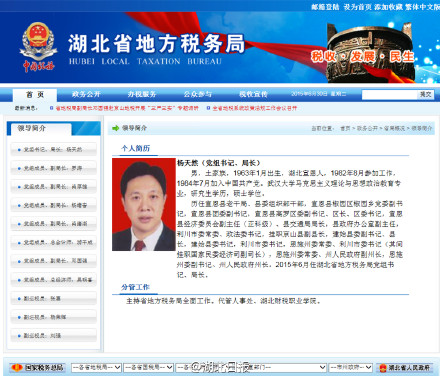Click green arrow icon beside 领导简介 heading
Image resolution: width=440 pixels, height=376 pixels.
click(116, 128)
